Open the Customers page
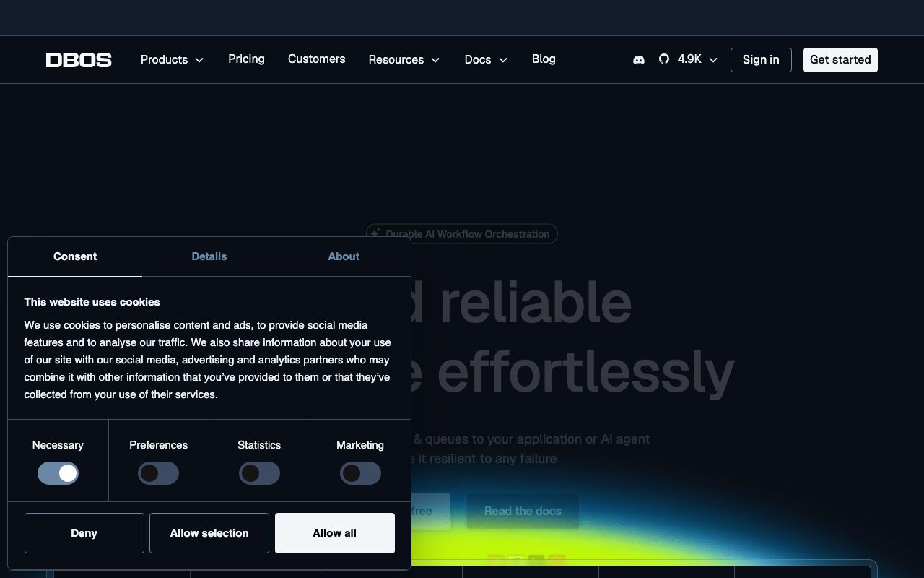 (316, 59)
